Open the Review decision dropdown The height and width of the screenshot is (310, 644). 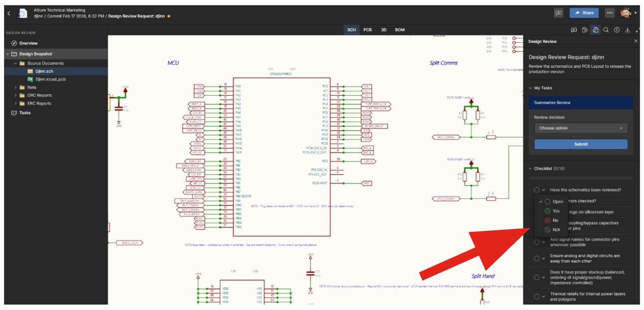pyautogui.click(x=581, y=128)
